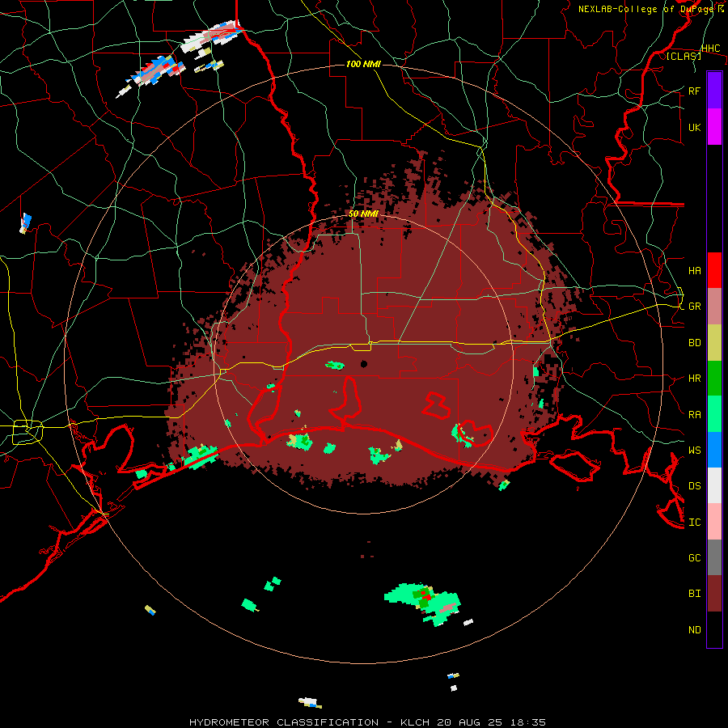Click the black radar site dot at center
Screen dimensions: 728x728
(364, 363)
